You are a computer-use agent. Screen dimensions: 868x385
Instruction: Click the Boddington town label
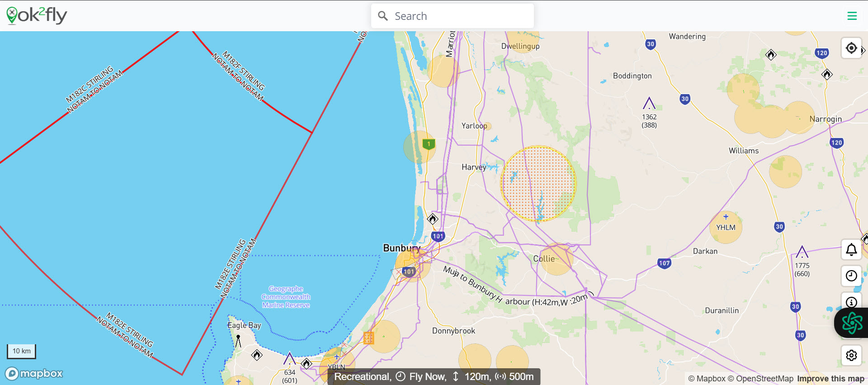click(x=632, y=76)
